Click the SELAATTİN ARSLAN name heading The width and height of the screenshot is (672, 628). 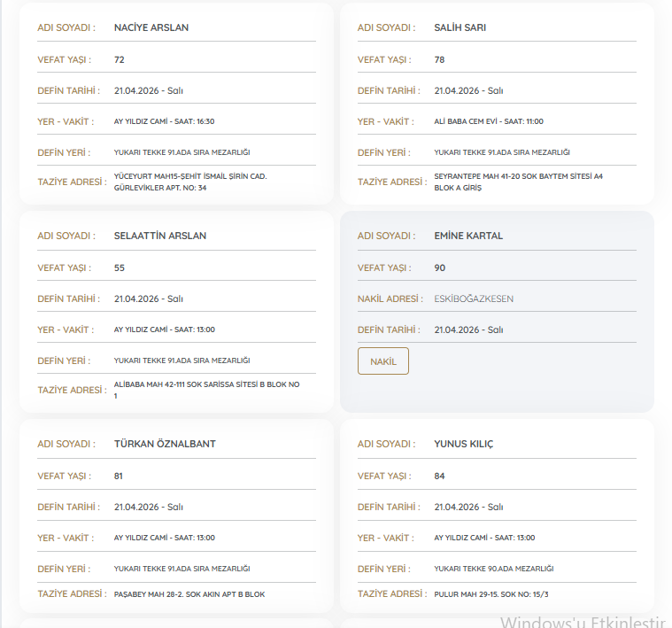tap(160, 236)
